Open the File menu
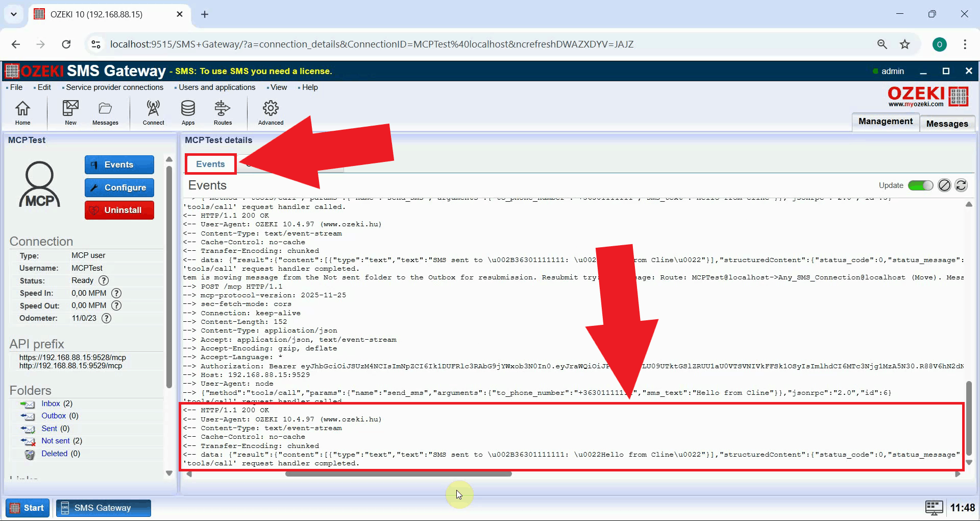The width and height of the screenshot is (980, 521). tap(16, 87)
